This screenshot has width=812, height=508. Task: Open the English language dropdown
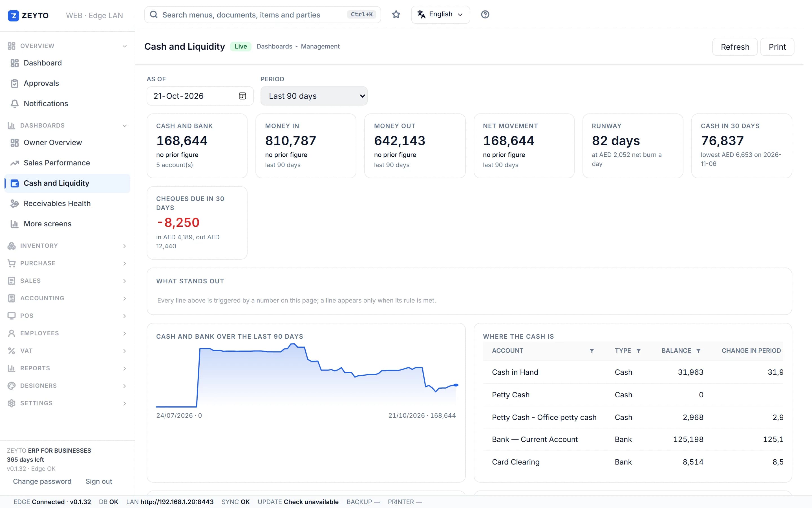[x=440, y=14]
